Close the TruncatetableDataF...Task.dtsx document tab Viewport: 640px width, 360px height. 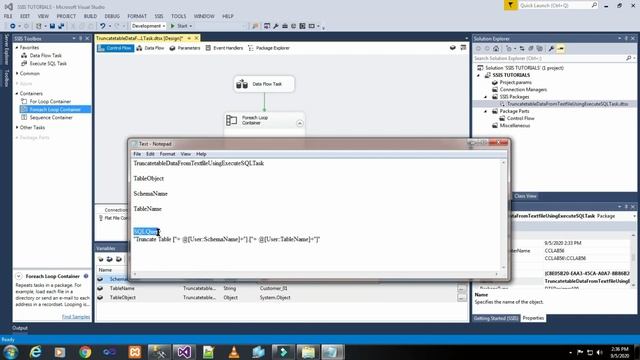[197, 38]
